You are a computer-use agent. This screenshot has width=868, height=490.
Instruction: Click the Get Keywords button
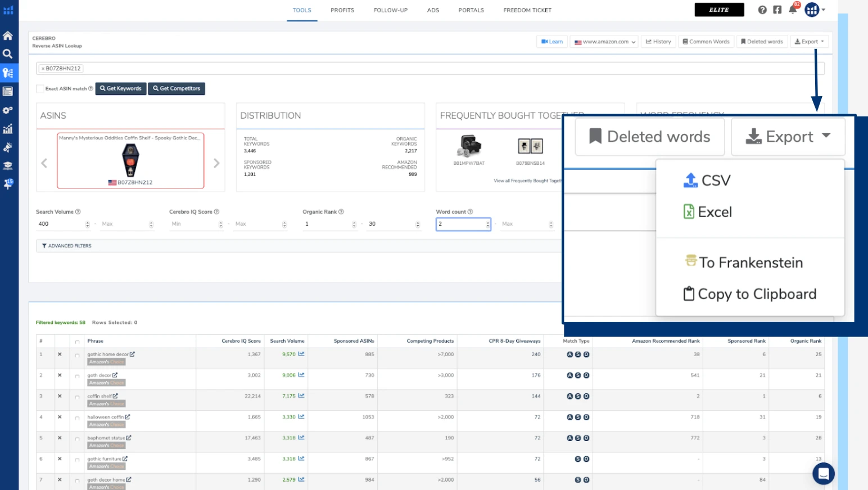(121, 88)
